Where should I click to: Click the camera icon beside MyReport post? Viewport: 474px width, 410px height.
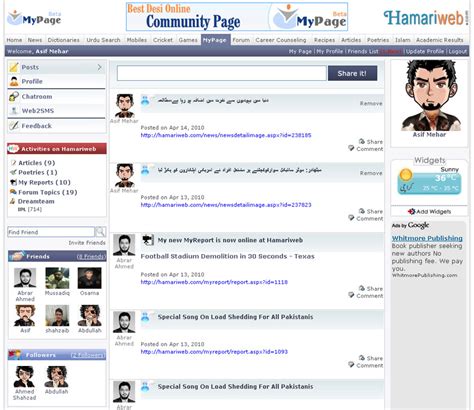(147, 240)
